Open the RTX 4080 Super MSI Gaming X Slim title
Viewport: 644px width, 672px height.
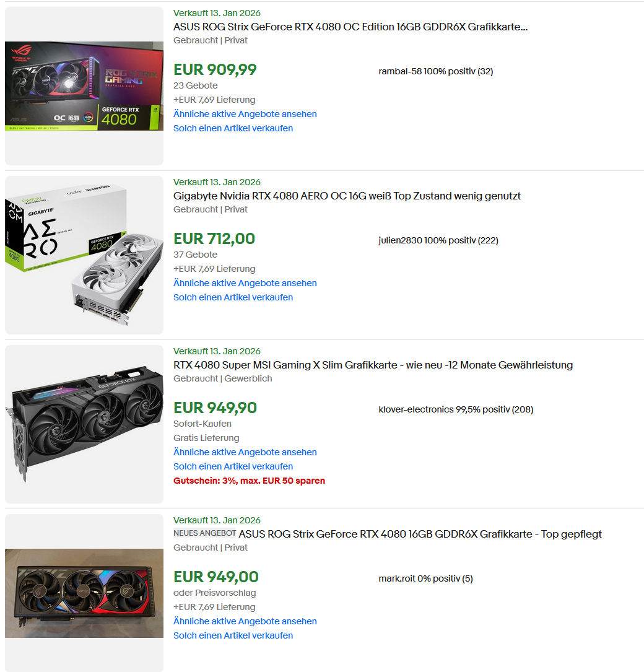tap(373, 365)
